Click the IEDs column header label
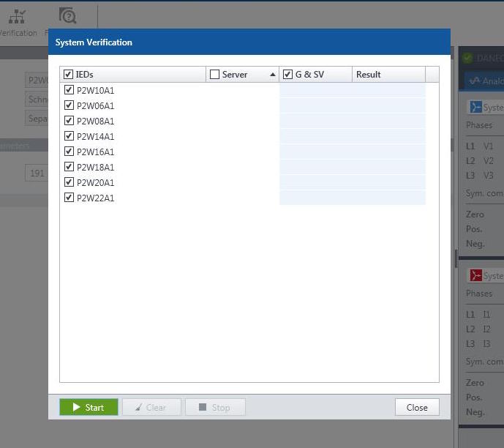Screen dimensions: 504x448 (x=85, y=74)
